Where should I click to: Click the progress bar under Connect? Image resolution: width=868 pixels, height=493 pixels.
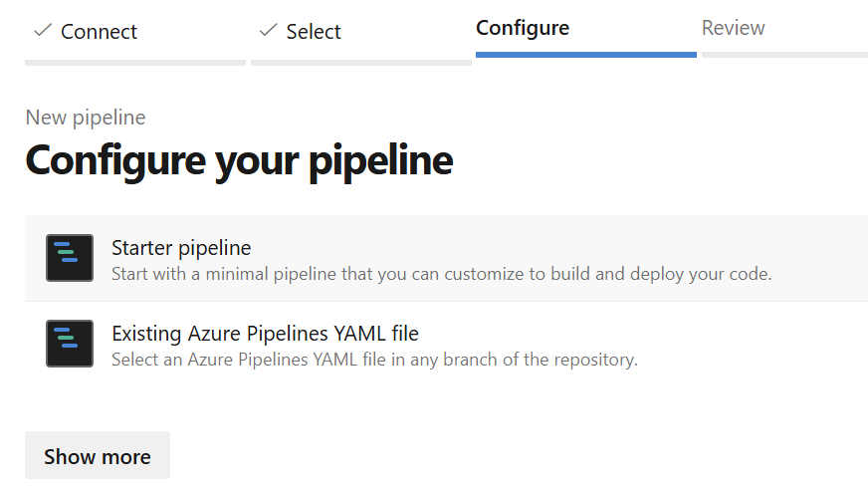click(x=135, y=63)
